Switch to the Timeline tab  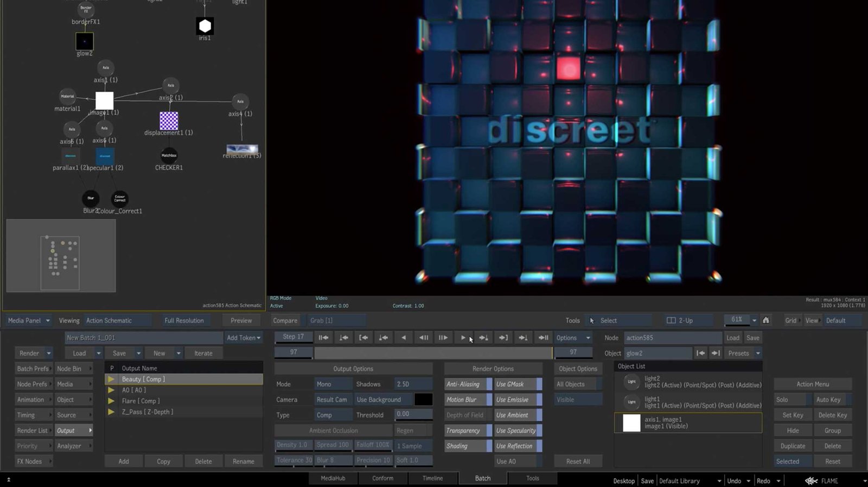click(432, 478)
